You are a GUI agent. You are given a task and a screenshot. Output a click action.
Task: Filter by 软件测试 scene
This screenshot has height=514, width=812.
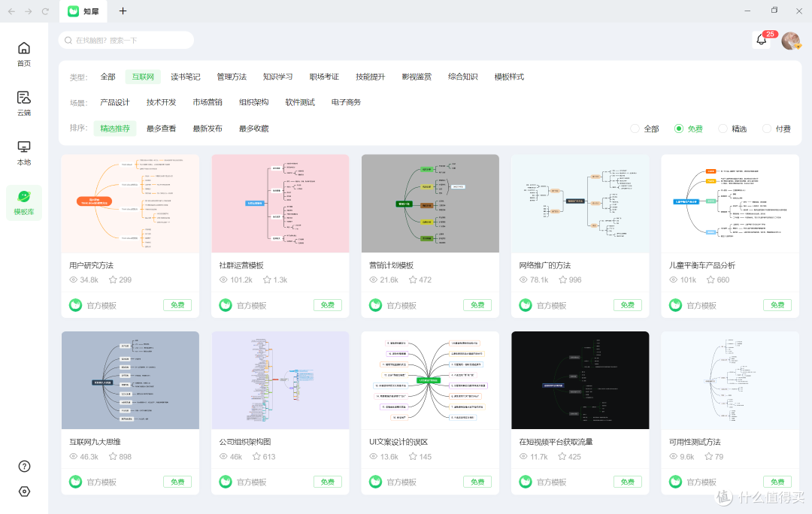[x=300, y=102]
